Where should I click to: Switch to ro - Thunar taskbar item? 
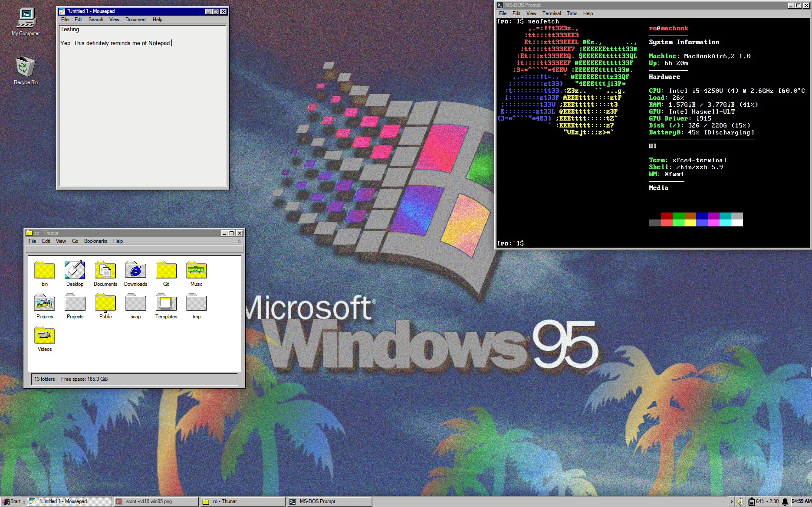pyautogui.click(x=243, y=501)
